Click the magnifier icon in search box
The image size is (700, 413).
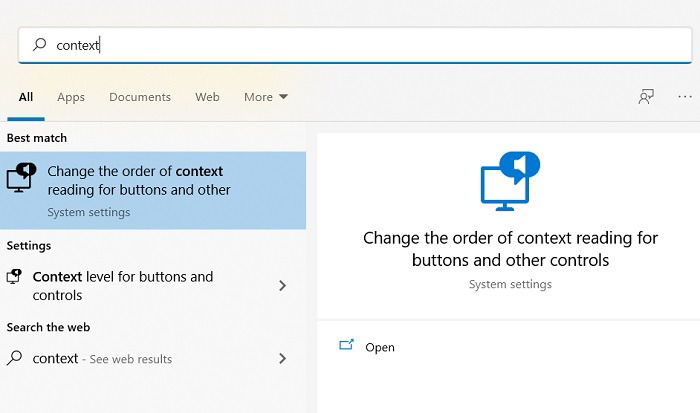click(x=39, y=44)
